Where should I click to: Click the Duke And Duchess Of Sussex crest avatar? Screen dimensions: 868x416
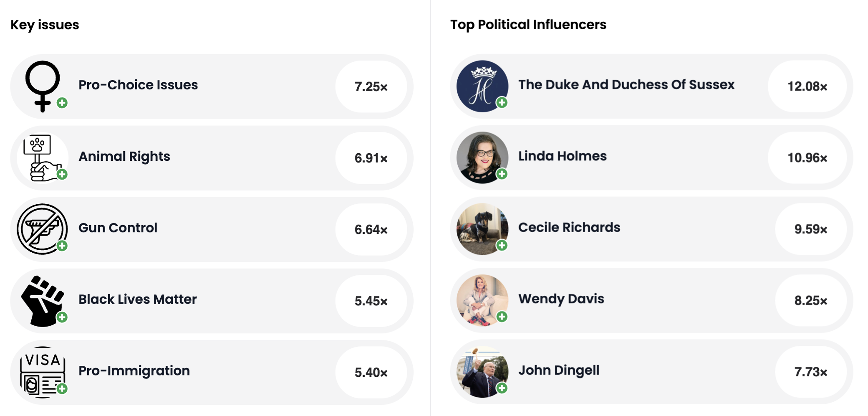482,86
